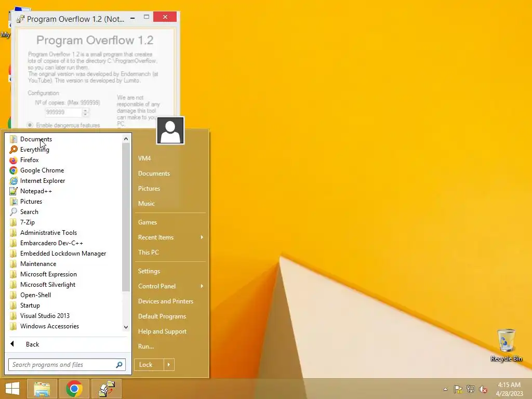The image size is (532, 399).
Task: Open the Recycle Bin on desktop
Action: 506,345
